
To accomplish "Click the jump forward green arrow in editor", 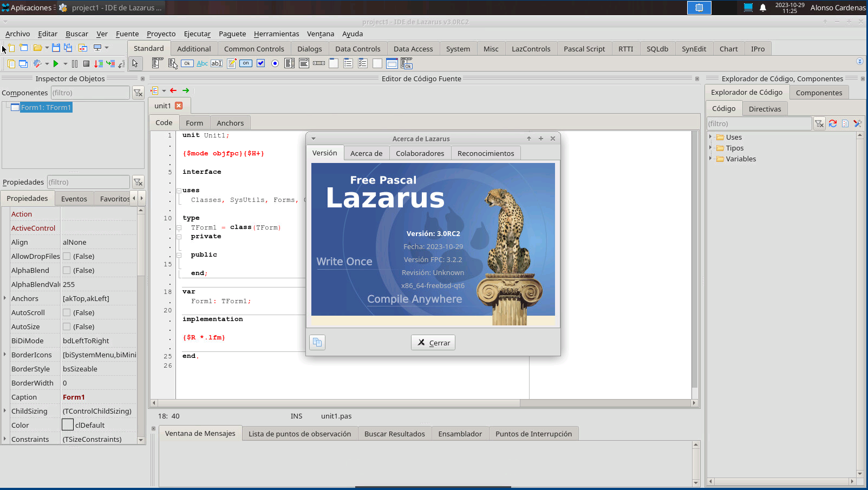I will 186,90.
